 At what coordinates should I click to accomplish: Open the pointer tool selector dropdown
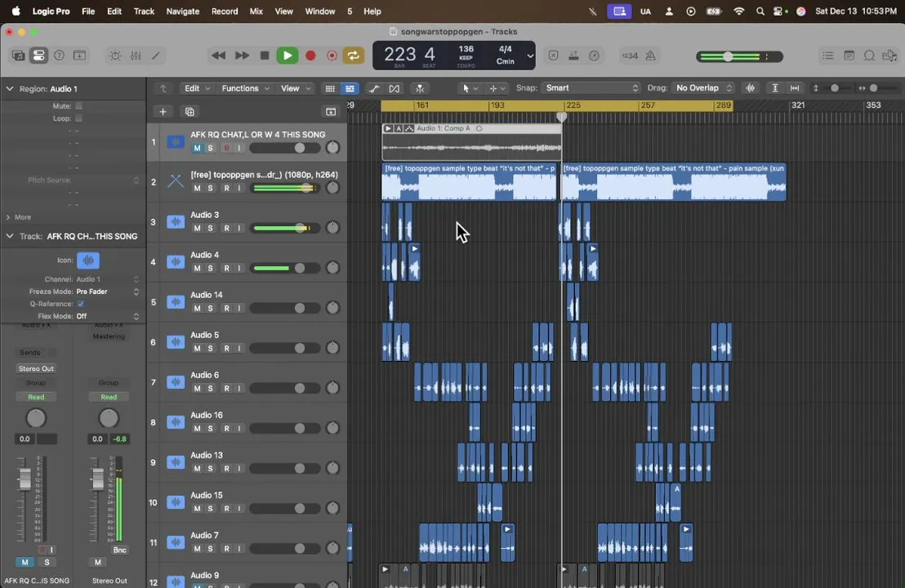tap(470, 88)
